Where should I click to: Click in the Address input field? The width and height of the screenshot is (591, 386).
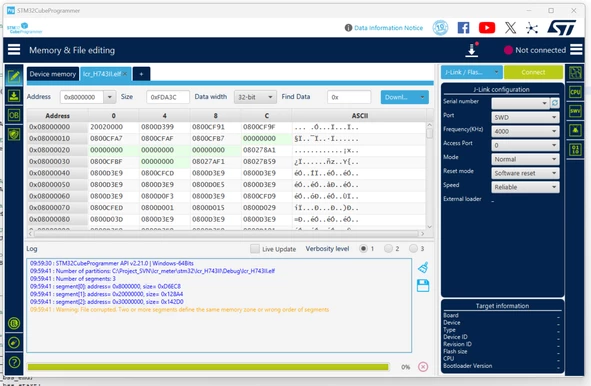point(82,97)
